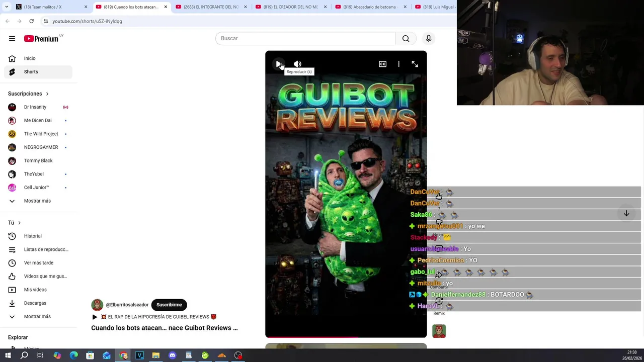The height and width of the screenshot is (362, 644).
Task: Click the channel avatar below Remix
Action: tap(439, 331)
